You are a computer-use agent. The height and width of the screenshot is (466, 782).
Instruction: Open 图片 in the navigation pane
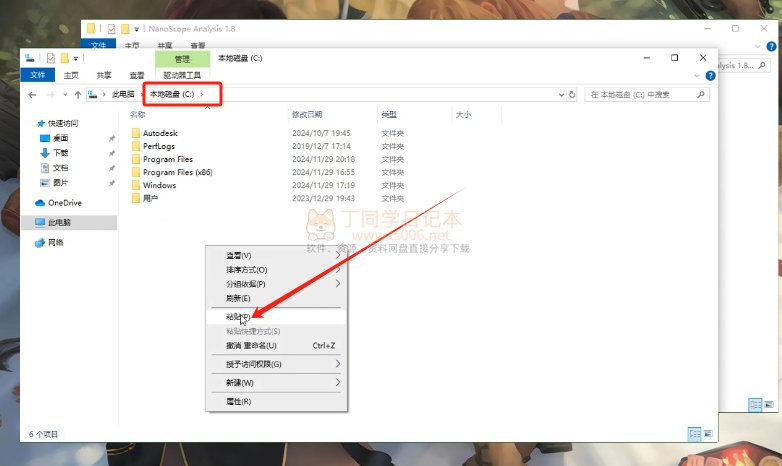[60, 183]
